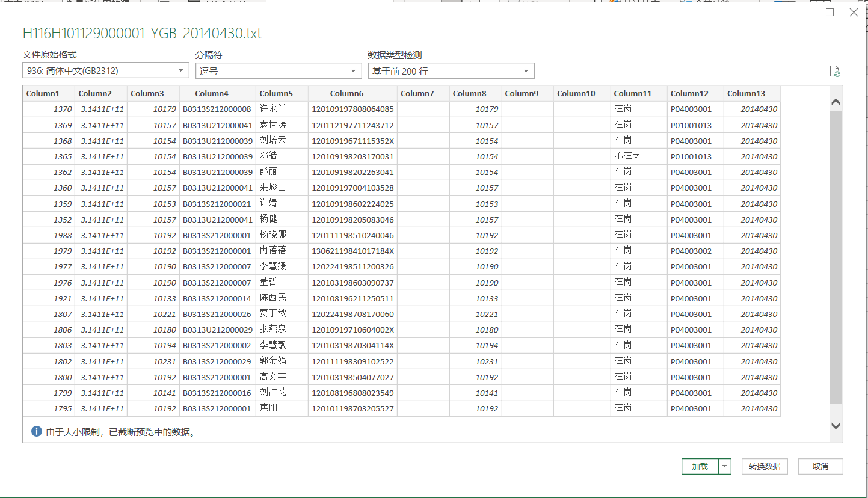Click the 不在岗 status cell
Viewport: 868px width, 498px height.
point(639,156)
